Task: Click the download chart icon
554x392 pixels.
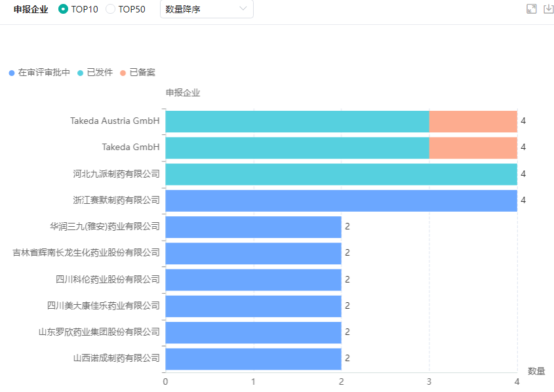Action: [549, 9]
